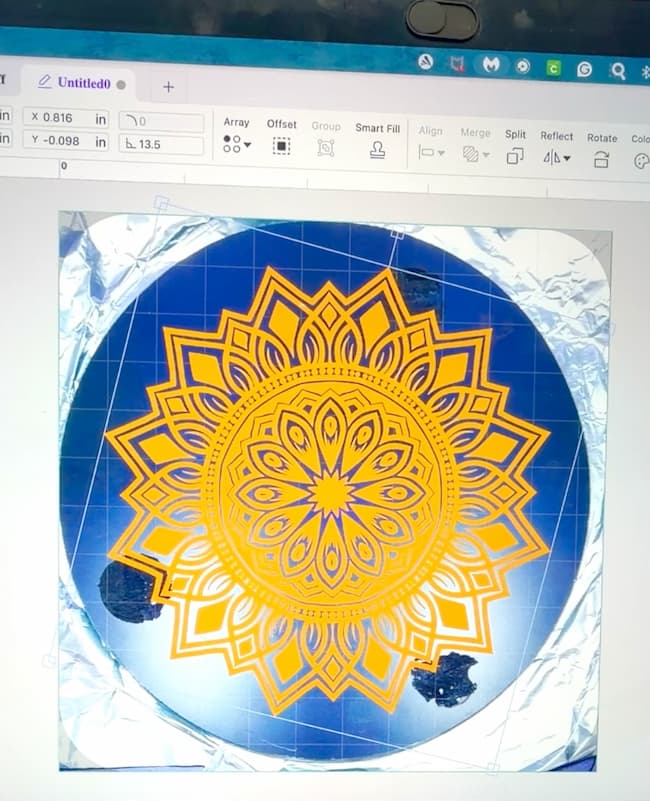Click the green C menu bar icon
650x801 pixels.
tap(553, 67)
